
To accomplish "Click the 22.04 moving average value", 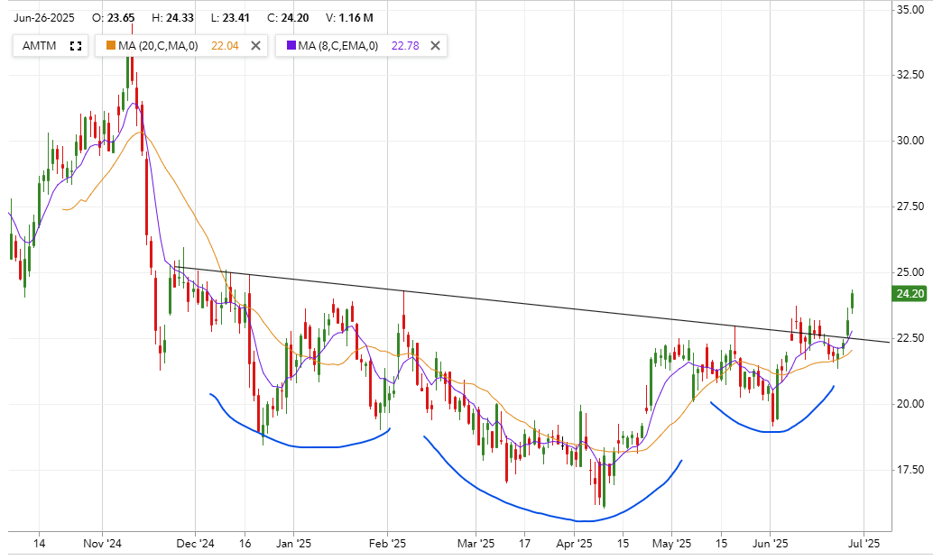I will 225,46.
